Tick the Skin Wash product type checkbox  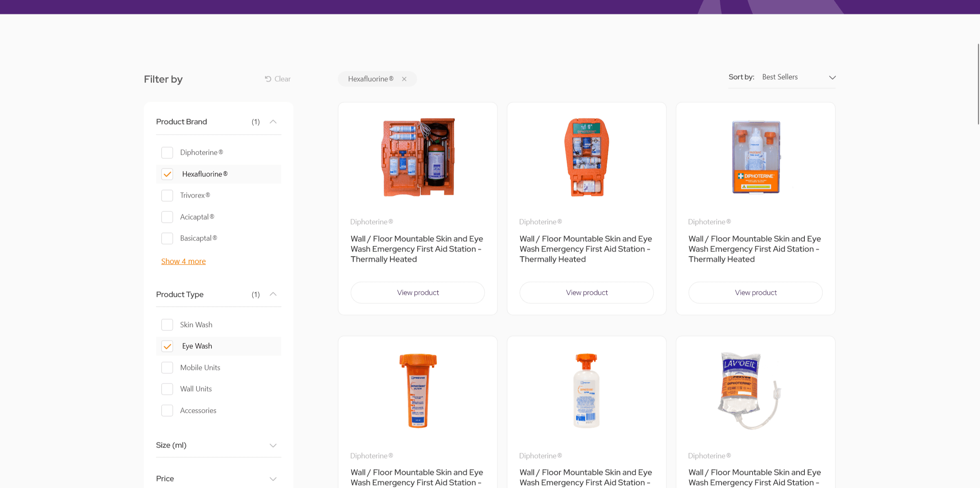coord(167,325)
